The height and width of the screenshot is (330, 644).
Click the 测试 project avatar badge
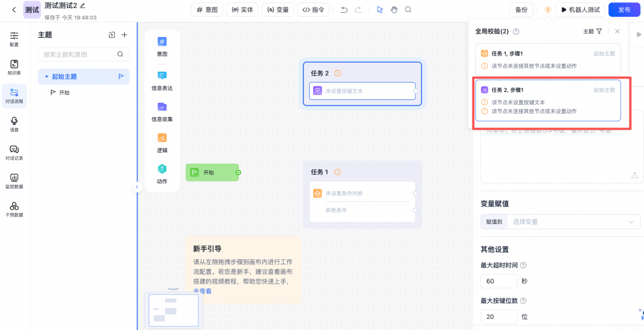click(32, 9)
